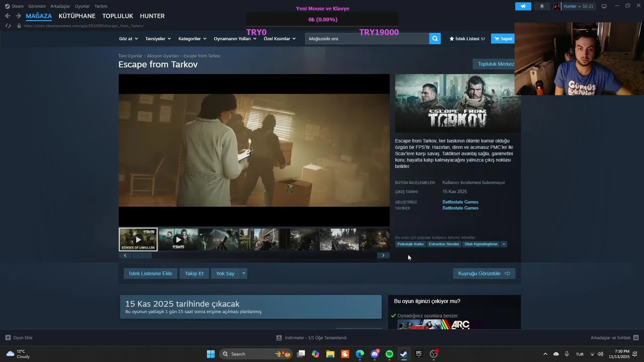Screen dimensions: 644x362
Task: Open Windows Start menu
Action: (x=211, y=354)
